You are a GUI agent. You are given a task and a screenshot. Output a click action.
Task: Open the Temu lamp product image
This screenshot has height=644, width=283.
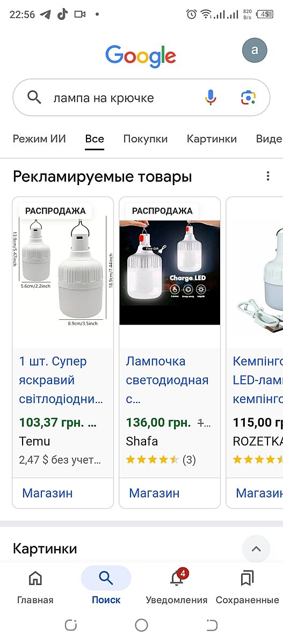coord(63,273)
